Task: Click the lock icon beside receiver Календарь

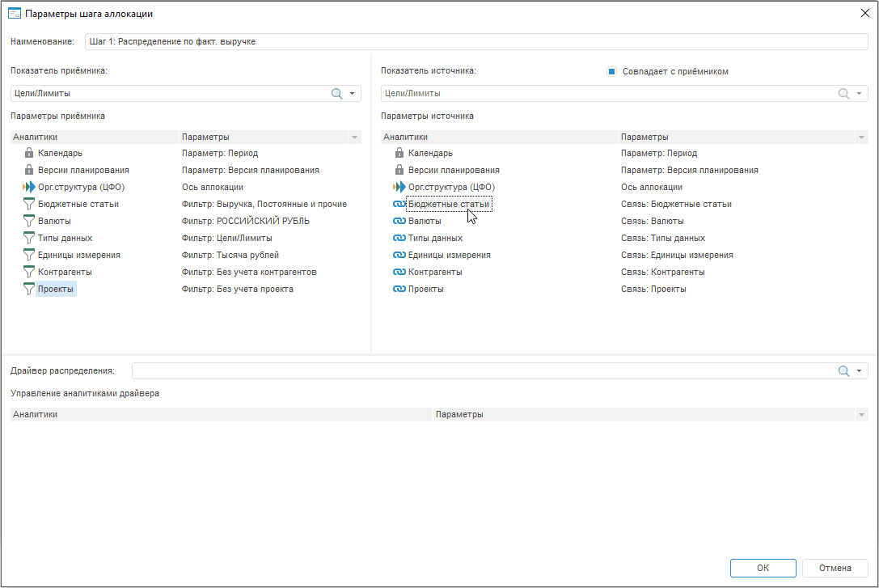Action: [x=29, y=153]
